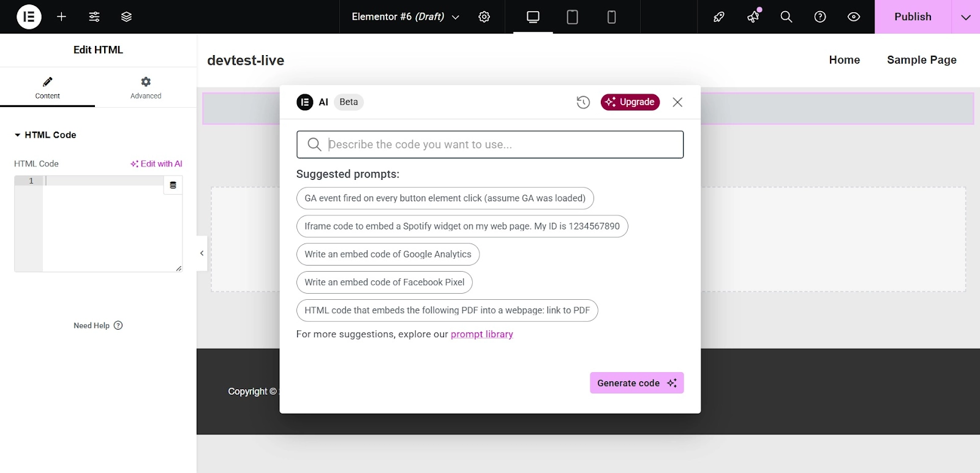Open the Sample Page menu item
The height and width of the screenshot is (473, 980).
point(921,60)
